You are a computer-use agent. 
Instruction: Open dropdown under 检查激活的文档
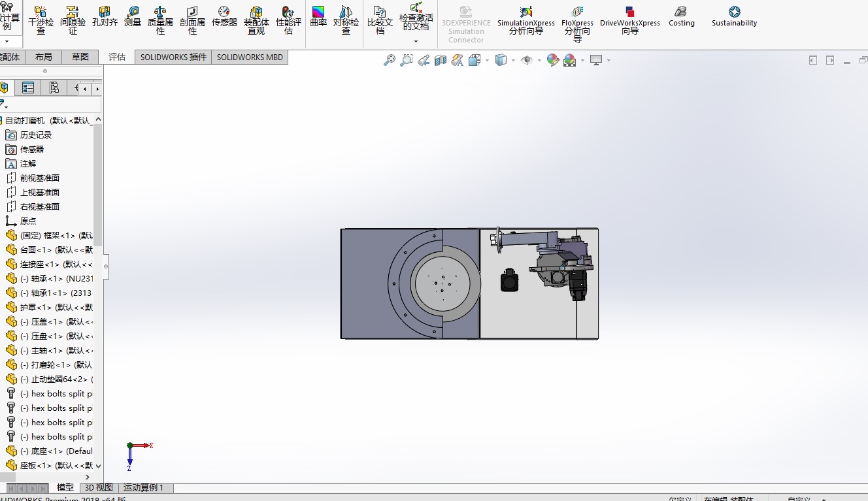[416, 41]
